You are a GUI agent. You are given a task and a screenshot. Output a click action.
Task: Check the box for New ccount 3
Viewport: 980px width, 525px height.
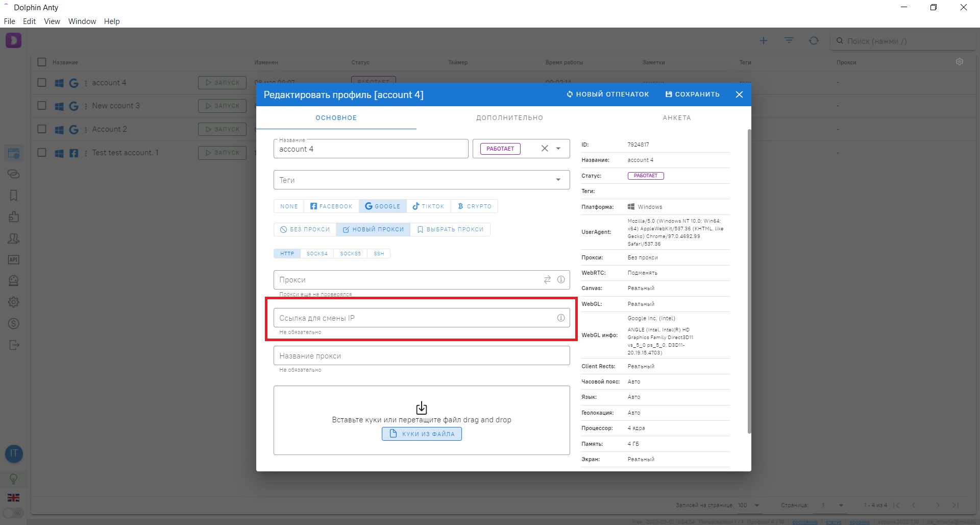coord(42,106)
